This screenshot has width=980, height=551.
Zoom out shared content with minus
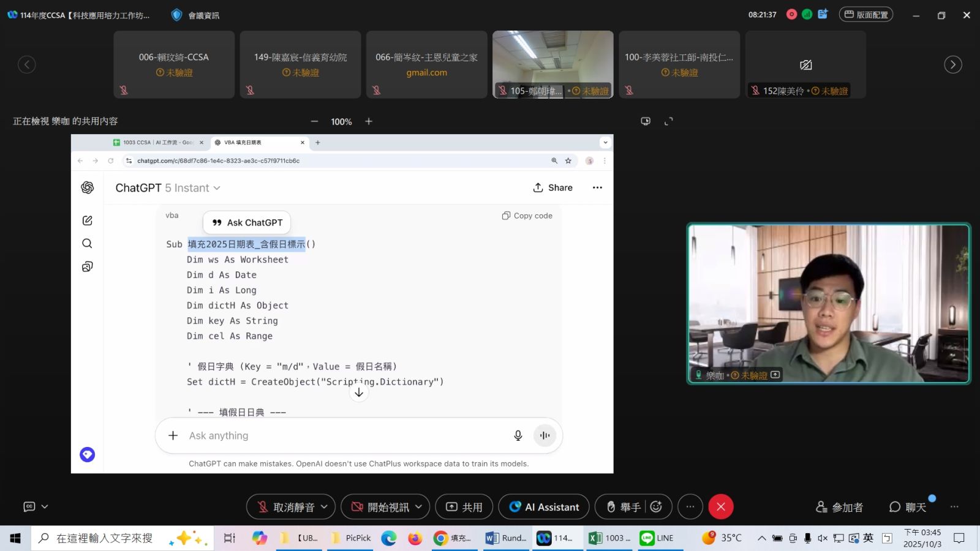pyautogui.click(x=314, y=121)
